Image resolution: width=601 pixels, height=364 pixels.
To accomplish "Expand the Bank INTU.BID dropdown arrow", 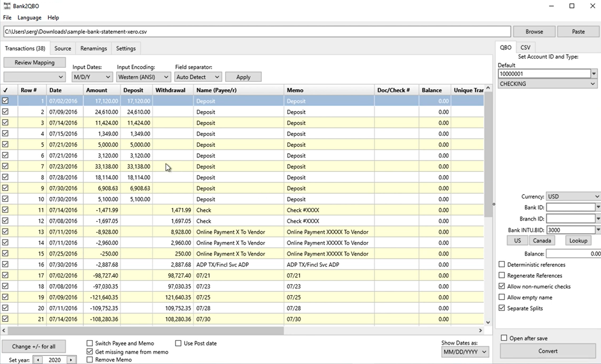I will tap(598, 230).
